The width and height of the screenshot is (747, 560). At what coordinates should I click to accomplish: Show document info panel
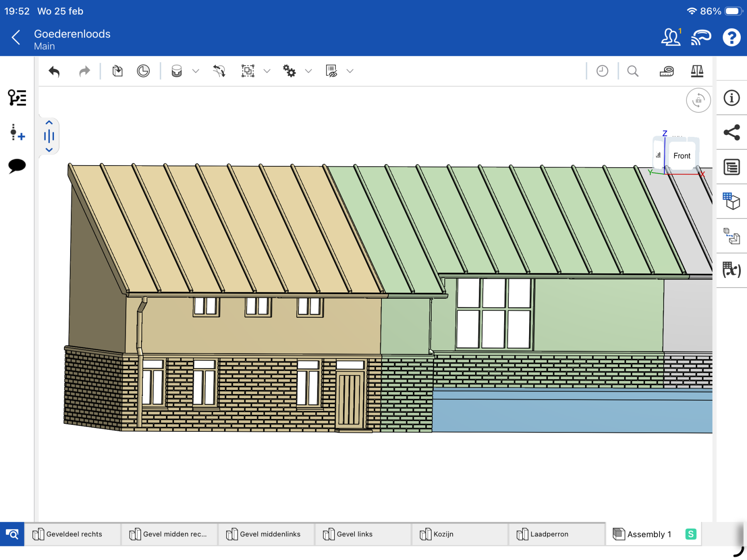click(731, 98)
